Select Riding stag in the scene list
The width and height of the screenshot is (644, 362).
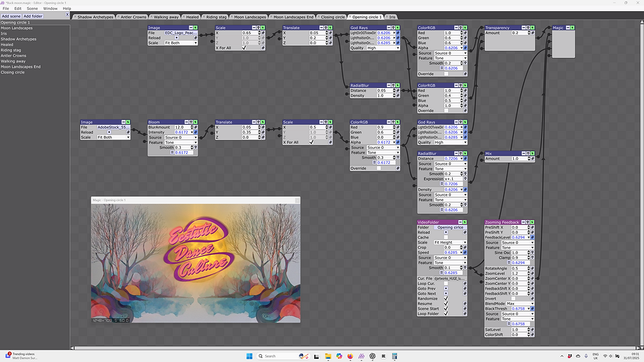pos(11,50)
